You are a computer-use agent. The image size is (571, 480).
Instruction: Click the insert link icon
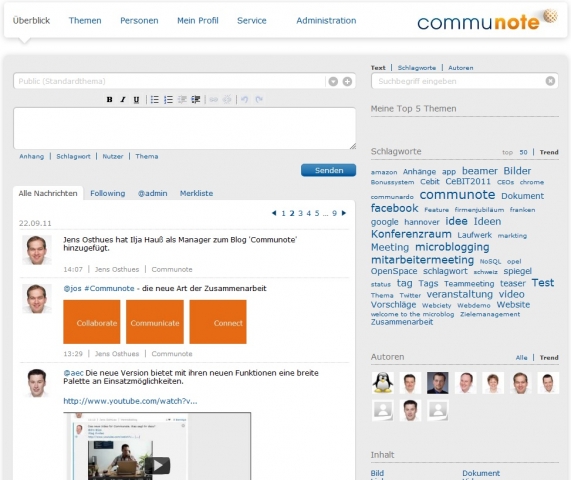click(x=214, y=99)
